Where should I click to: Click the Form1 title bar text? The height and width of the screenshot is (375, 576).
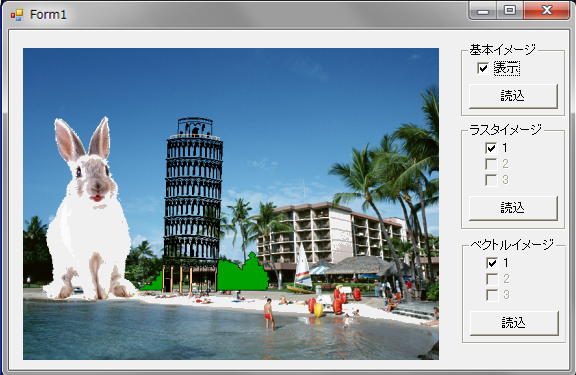point(48,15)
